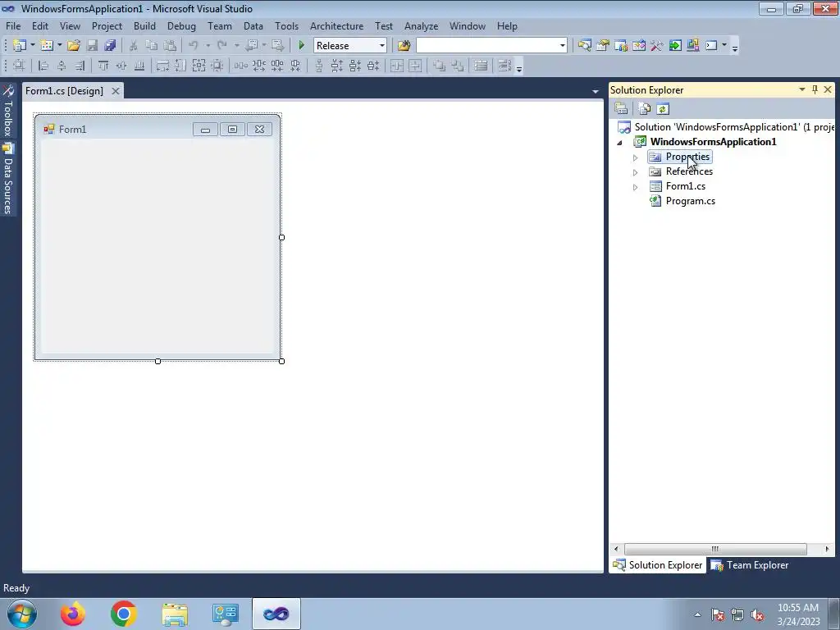Click Show All Files in Solution Explorer
This screenshot has width=840, height=630.
pyautogui.click(x=645, y=109)
